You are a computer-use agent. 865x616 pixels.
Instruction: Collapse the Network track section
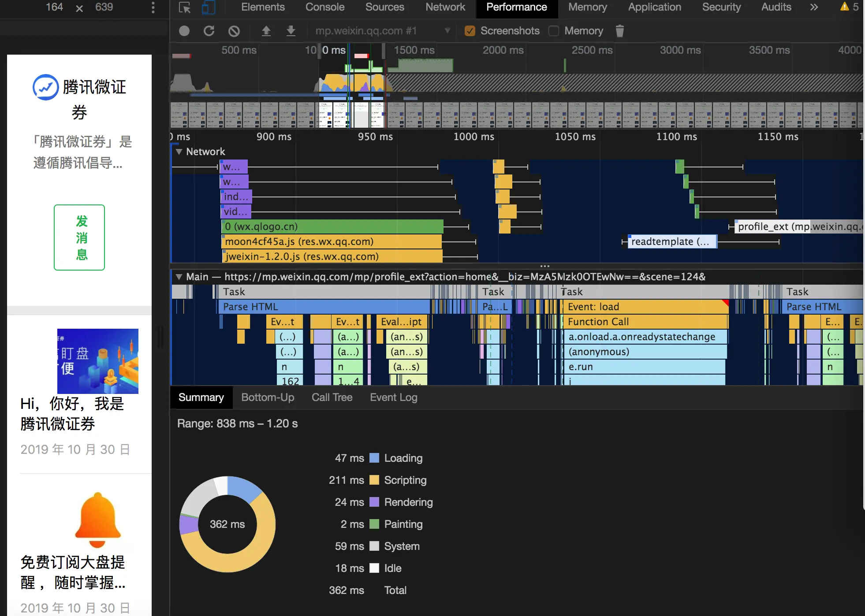(179, 152)
